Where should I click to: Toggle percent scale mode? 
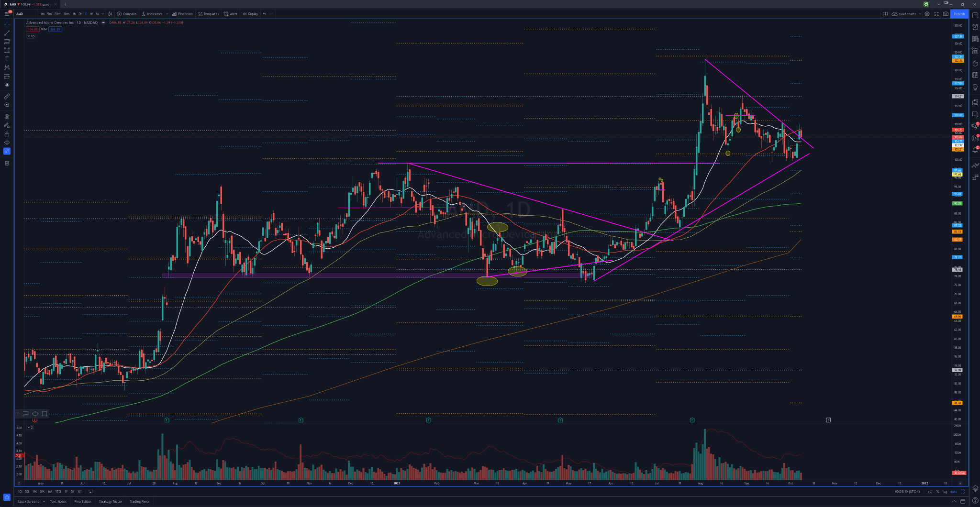937,491
